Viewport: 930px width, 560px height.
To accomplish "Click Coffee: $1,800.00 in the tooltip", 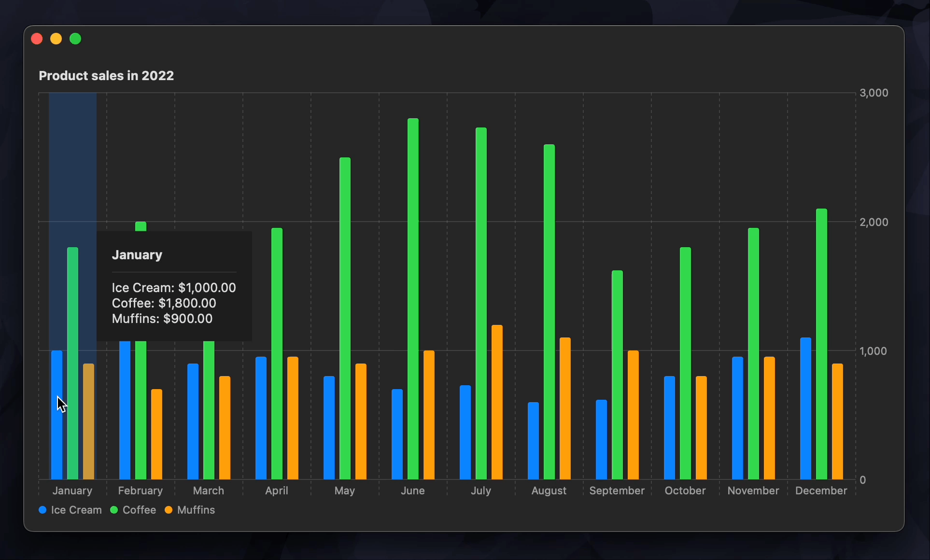I will click(164, 303).
